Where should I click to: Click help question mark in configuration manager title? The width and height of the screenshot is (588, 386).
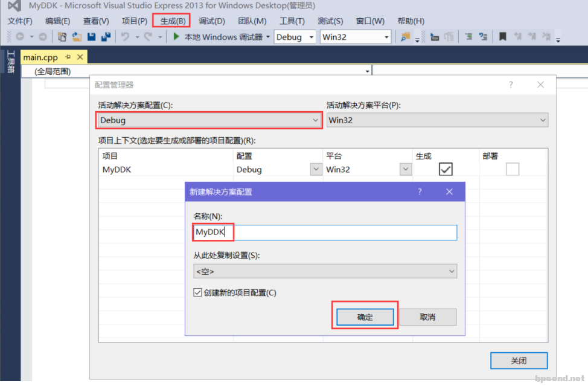(x=511, y=85)
